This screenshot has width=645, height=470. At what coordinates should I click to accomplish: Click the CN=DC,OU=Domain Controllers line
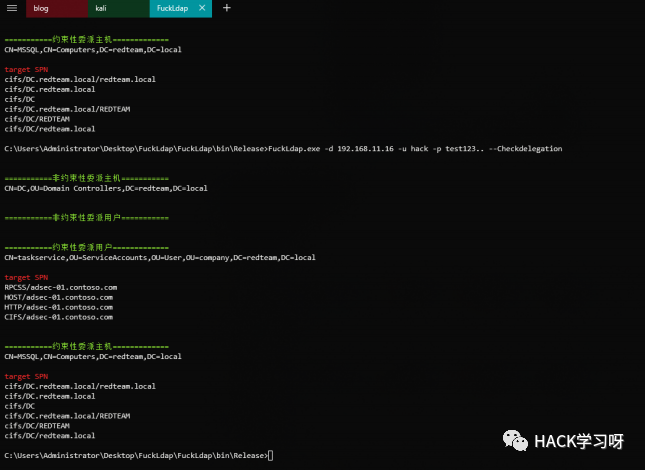click(x=106, y=188)
